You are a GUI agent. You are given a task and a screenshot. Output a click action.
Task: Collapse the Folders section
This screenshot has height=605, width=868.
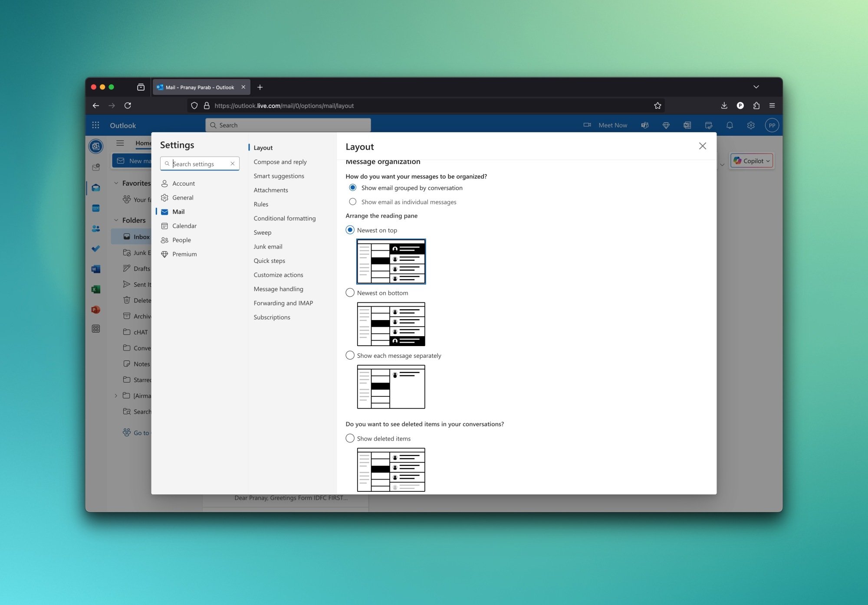116,220
